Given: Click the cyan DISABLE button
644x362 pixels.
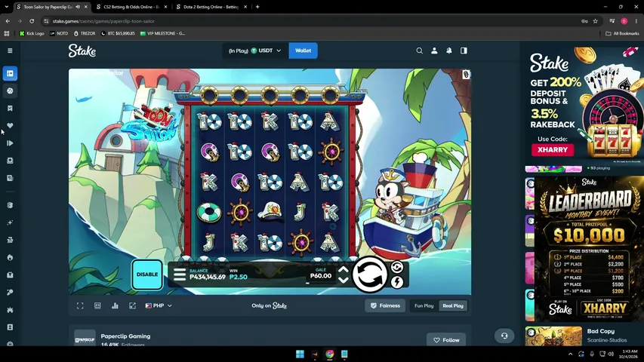Looking at the screenshot, I should pyautogui.click(x=147, y=275).
